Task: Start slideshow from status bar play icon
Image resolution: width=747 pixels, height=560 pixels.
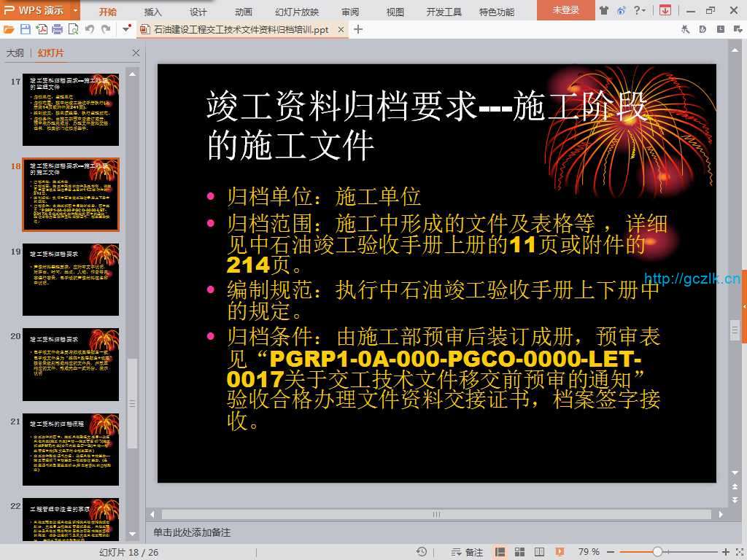Action: click(x=560, y=552)
